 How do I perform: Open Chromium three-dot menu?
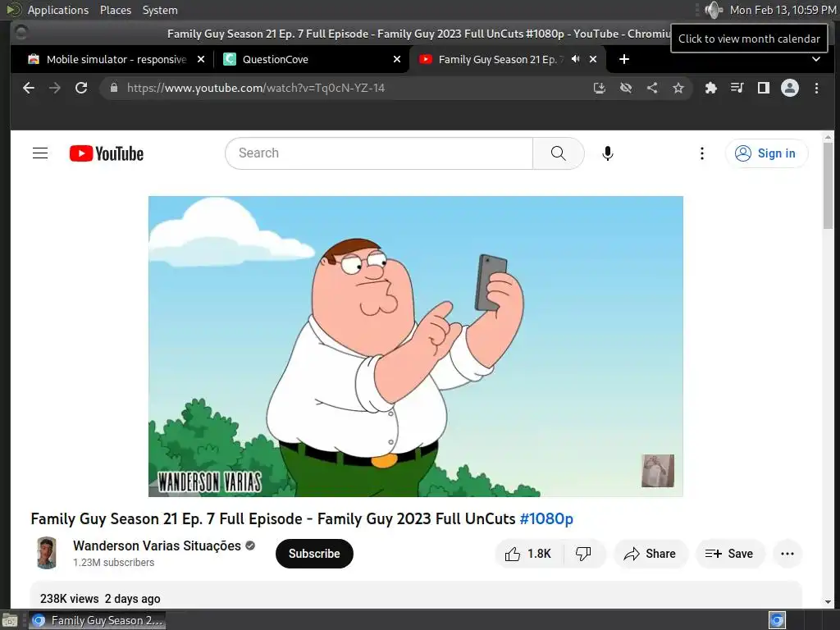point(816,88)
